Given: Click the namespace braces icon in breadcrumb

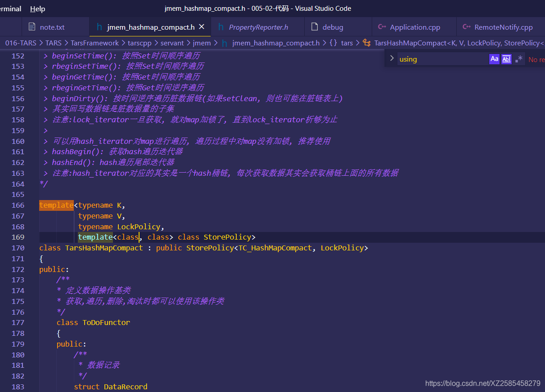Looking at the screenshot, I should (x=333, y=43).
